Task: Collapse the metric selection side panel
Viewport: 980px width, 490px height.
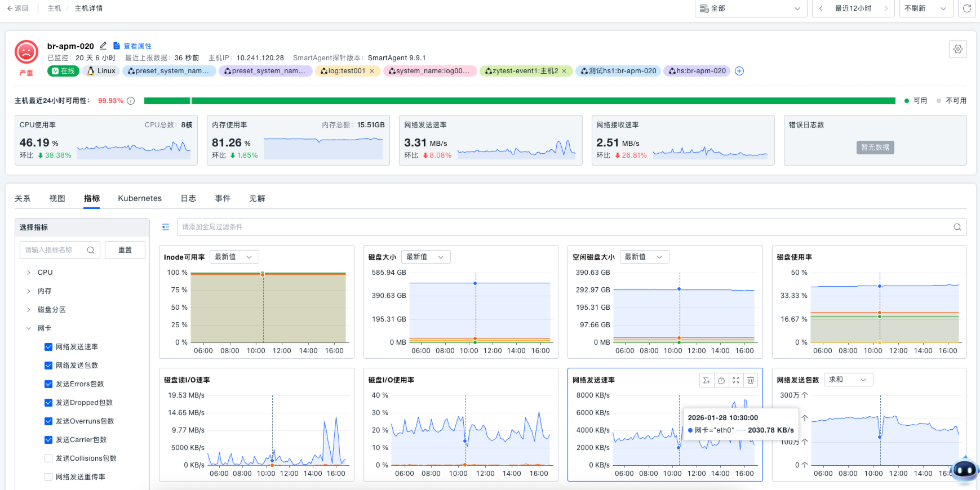Action: pos(166,227)
